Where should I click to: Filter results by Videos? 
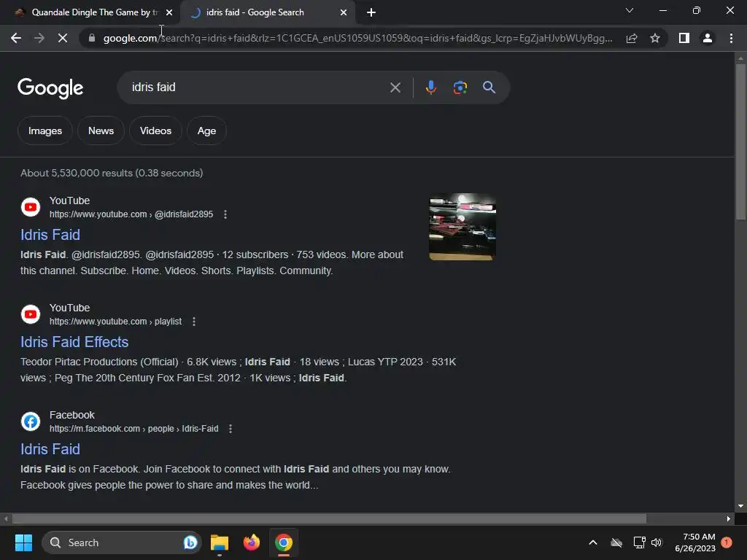[156, 131]
